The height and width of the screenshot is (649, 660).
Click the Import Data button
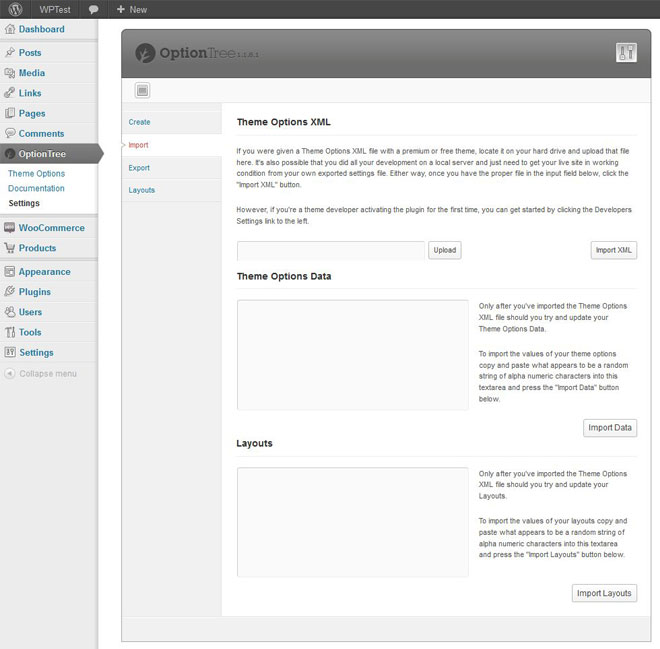click(609, 428)
